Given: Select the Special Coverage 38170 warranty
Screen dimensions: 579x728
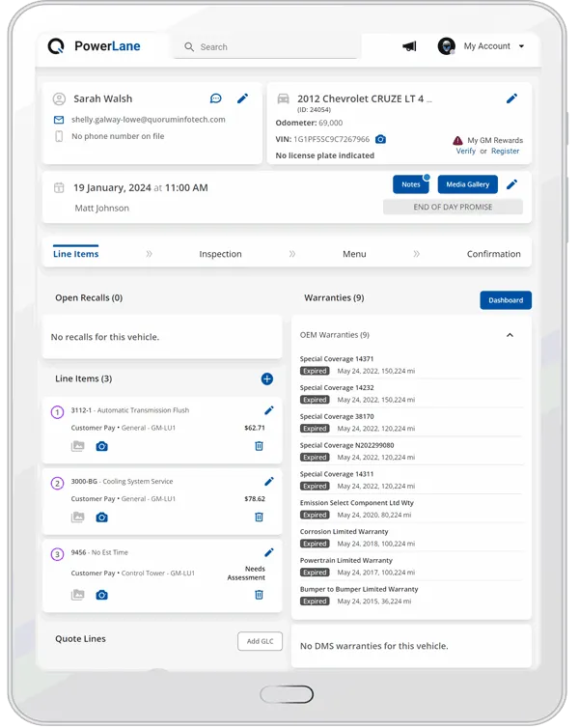Looking at the screenshot, I should click(411, 423).
